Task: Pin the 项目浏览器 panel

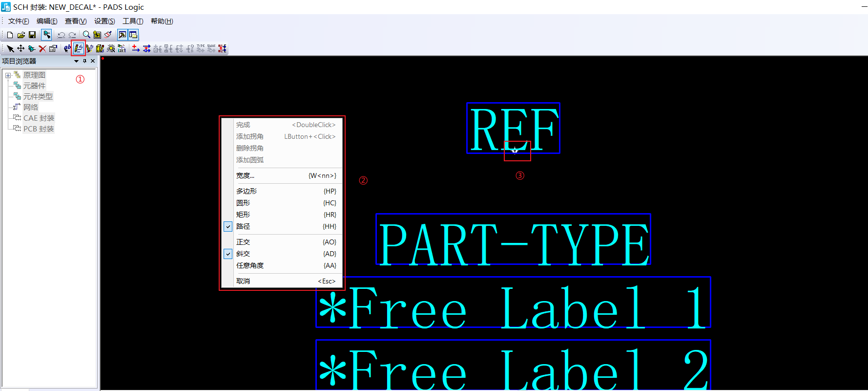Action: pos(84,61)
